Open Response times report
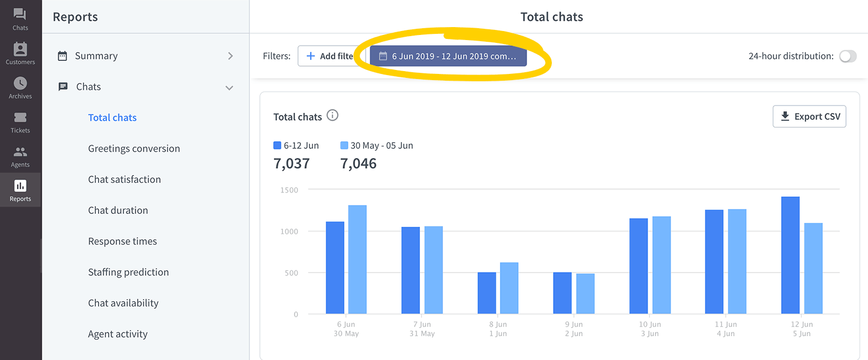The height and width of the screenshot is (360, 868). click(x=122, y=242)
